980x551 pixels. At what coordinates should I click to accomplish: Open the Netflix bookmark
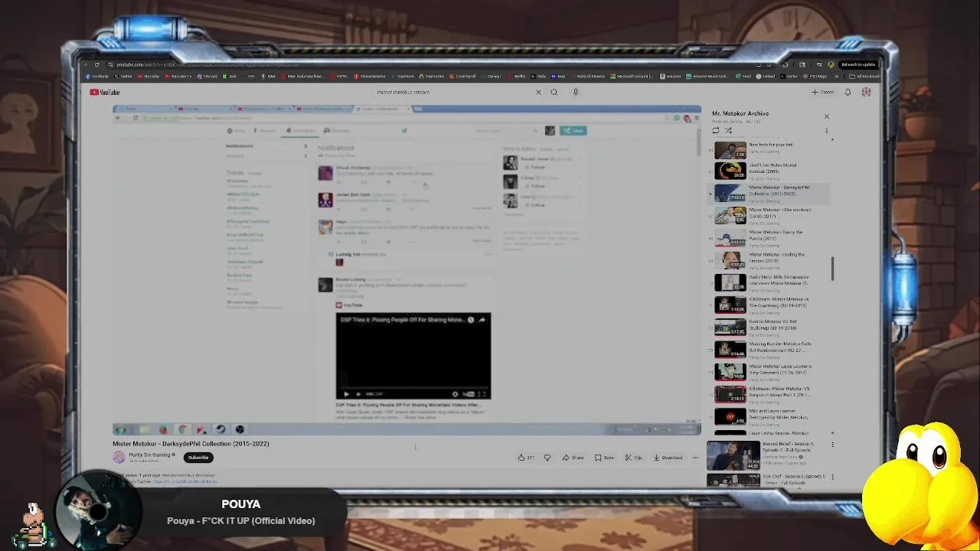click(x=517, y=77)
